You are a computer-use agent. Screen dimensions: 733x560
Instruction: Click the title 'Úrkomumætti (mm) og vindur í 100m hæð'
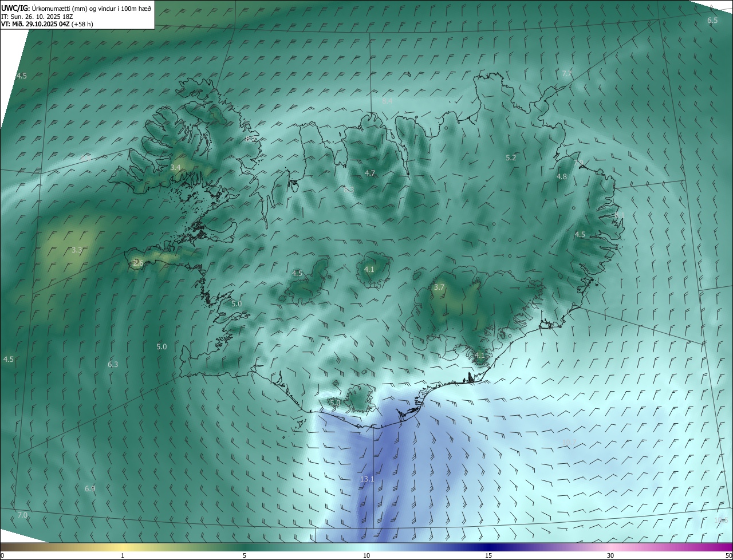[x=92, y=8]
